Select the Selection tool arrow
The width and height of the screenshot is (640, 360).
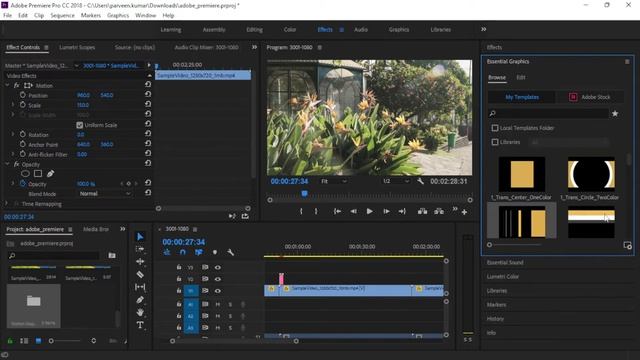pyautogui.click(x=140, y=237)
